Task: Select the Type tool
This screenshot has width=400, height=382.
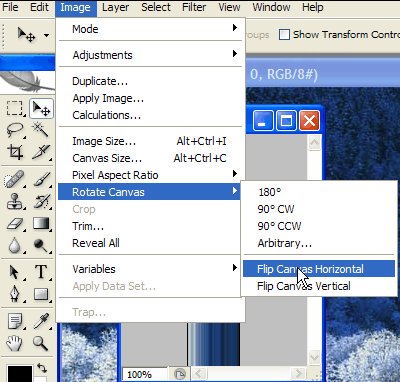Action: point(41,272)
